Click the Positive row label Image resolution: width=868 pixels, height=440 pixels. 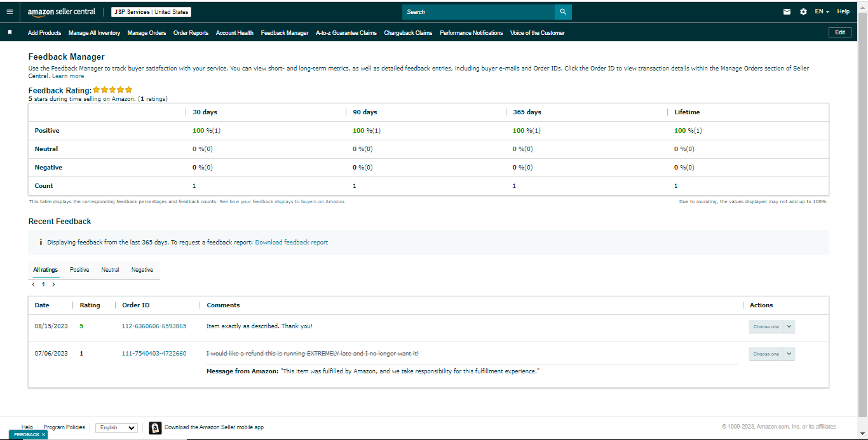pyautogui.click(x=47, y=131)
